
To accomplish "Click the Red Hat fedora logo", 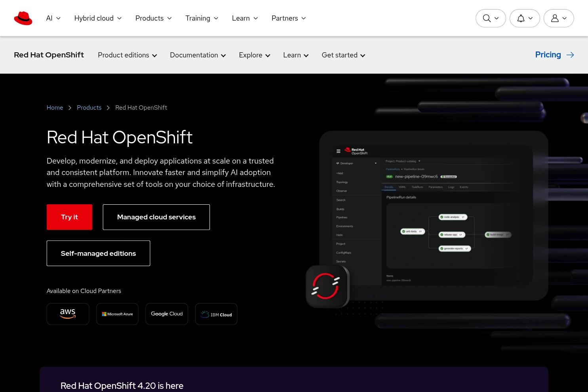I will [x=23, y=18].
